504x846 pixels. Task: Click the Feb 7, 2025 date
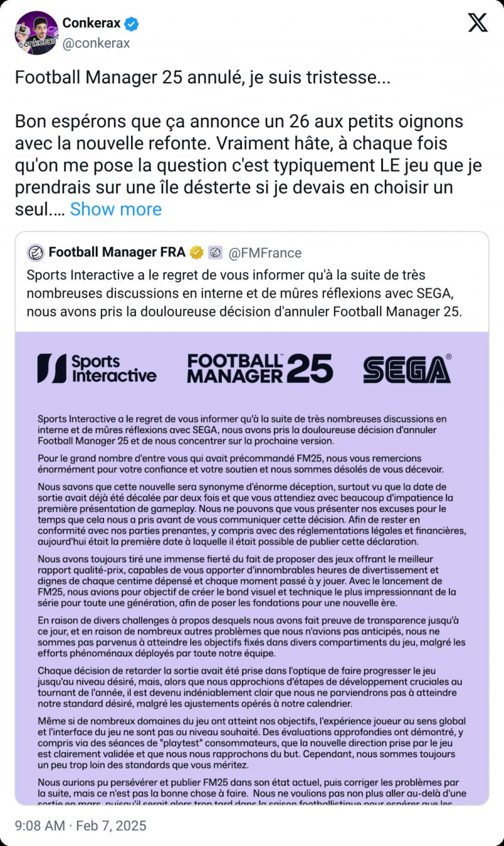[112, 825]
